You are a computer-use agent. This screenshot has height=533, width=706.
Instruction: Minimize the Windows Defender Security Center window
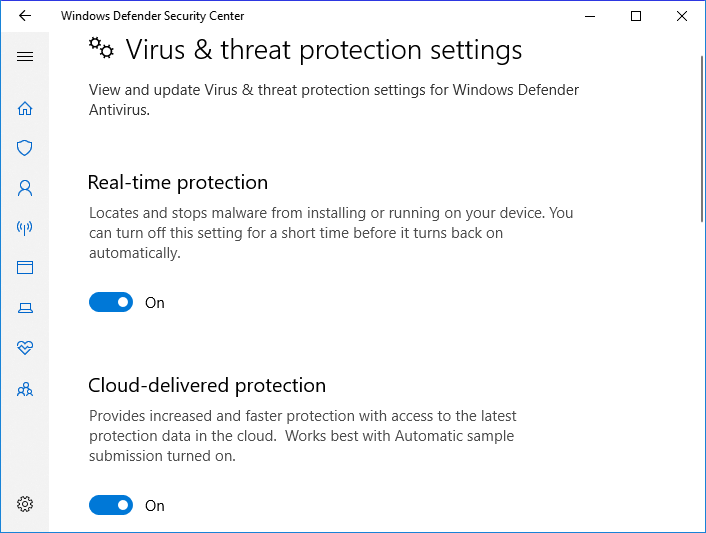[590, 16]
